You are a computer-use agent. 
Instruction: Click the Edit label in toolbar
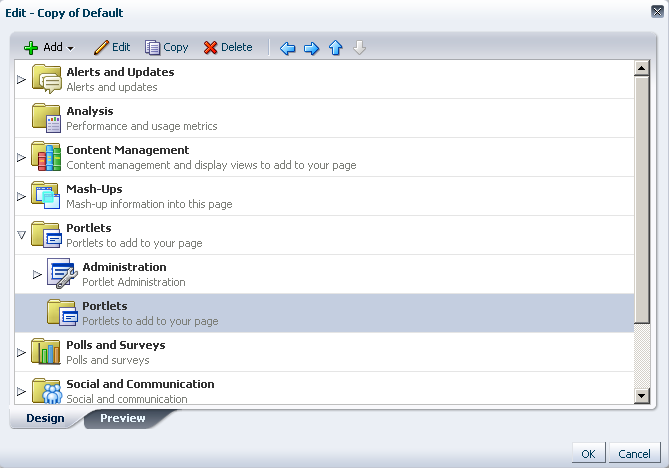[121, 47]
